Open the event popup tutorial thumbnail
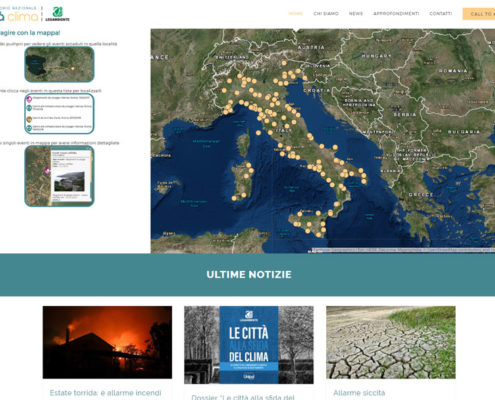 pyautogui.click(x=59, y=176)
